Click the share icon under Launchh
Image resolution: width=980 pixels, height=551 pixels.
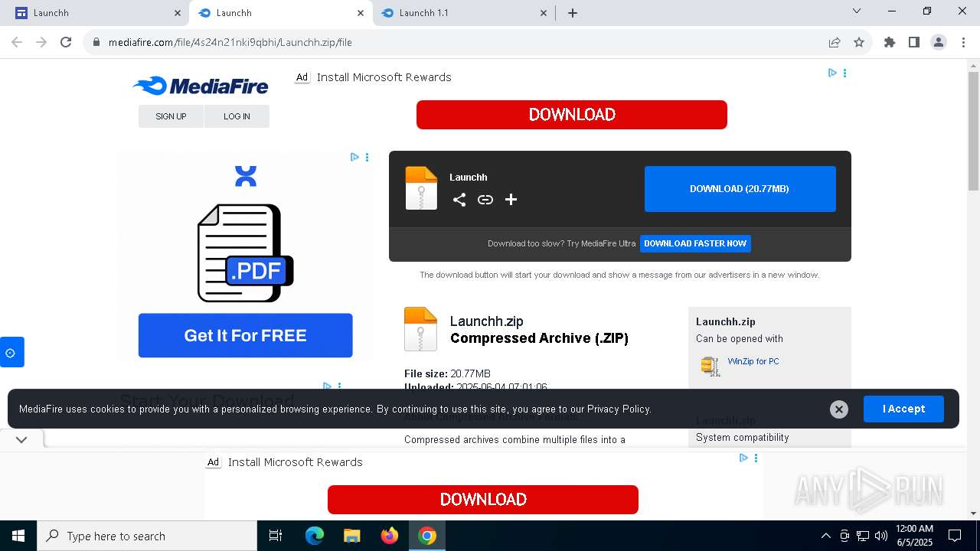tap(459, 200)
